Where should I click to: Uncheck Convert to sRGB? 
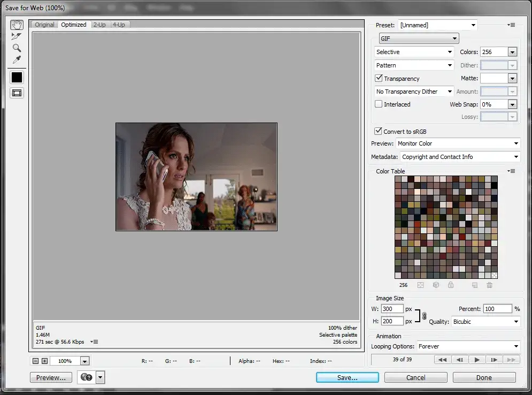[x=379, y=131]
